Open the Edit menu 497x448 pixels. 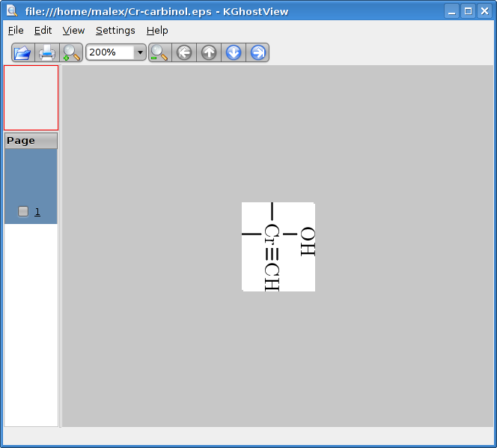coord(43,31)
